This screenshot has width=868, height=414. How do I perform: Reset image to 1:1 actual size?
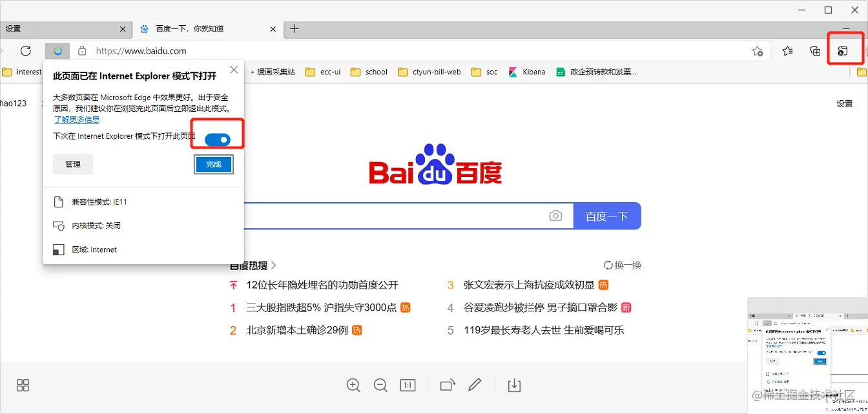click(408, 385)
